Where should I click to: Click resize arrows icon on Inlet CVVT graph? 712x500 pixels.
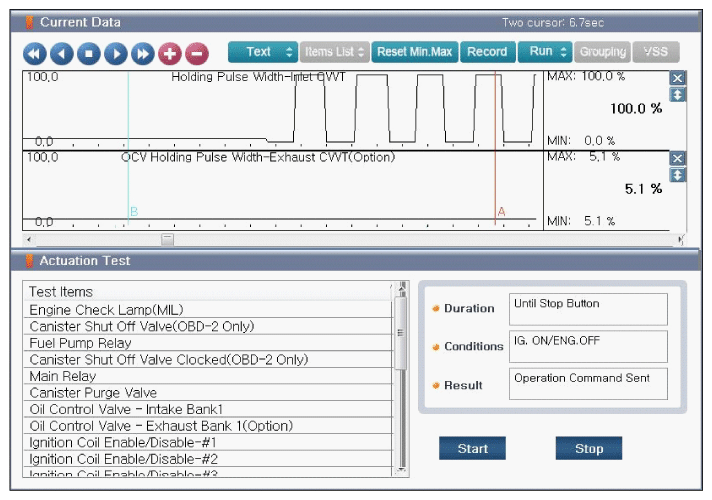click(x=677, y=95)
